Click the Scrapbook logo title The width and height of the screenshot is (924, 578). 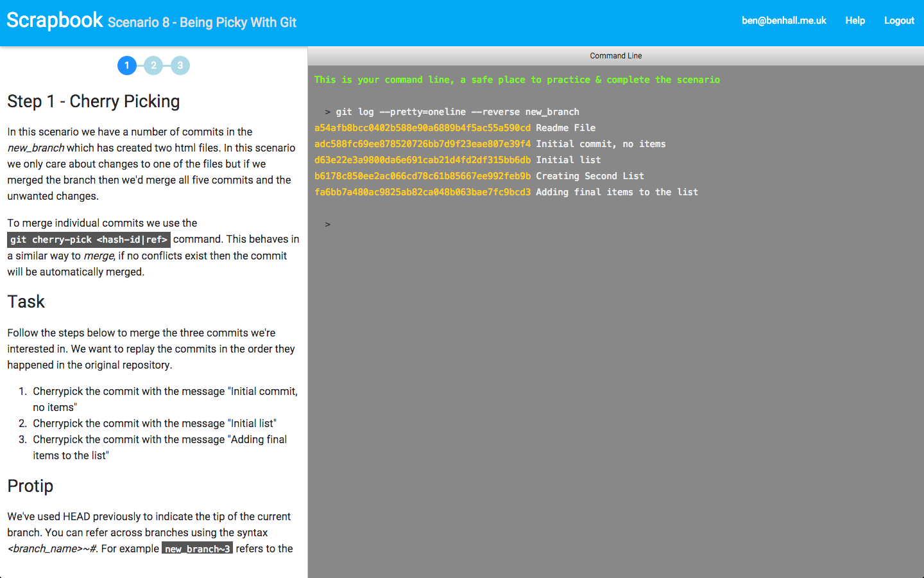(x=55, y=21)
